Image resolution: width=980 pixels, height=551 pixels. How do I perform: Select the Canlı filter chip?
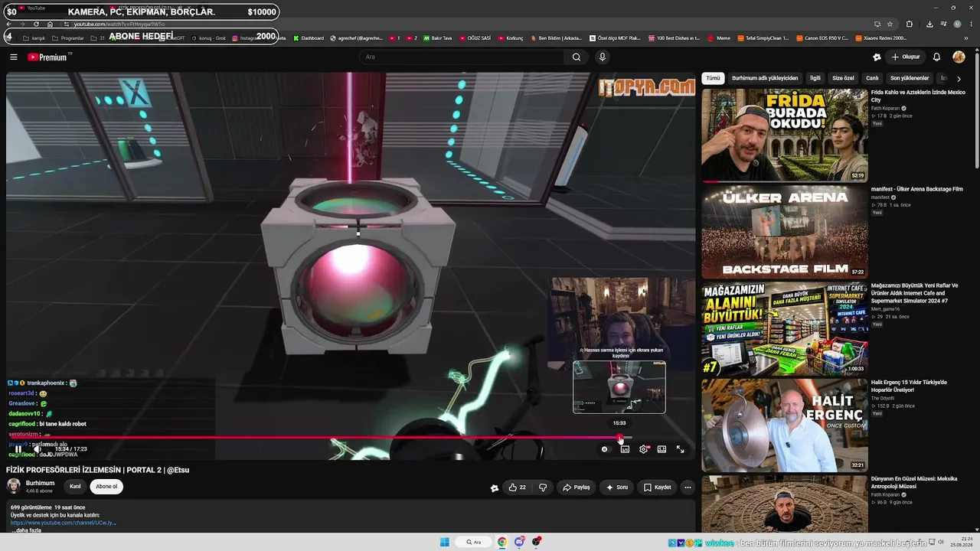pyautogui.click(x=872, y=78)
